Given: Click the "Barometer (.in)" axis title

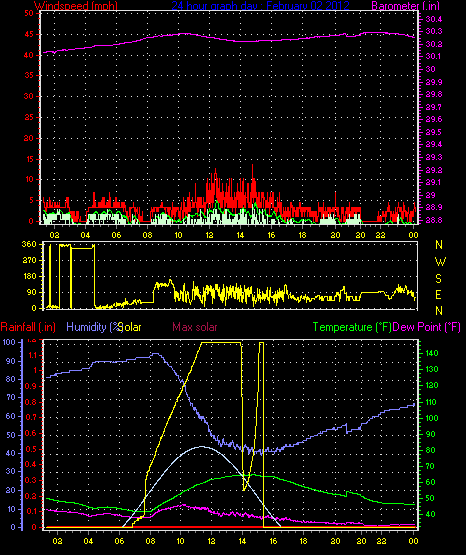Looking at the screenshot, I should (x=405, y=5).
